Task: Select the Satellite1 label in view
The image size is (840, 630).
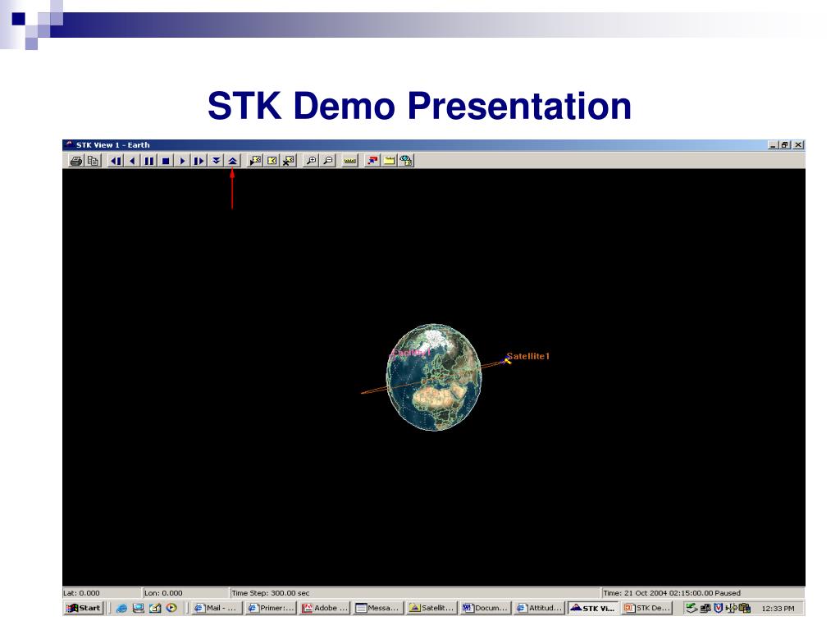Action: tap(528, 356)
